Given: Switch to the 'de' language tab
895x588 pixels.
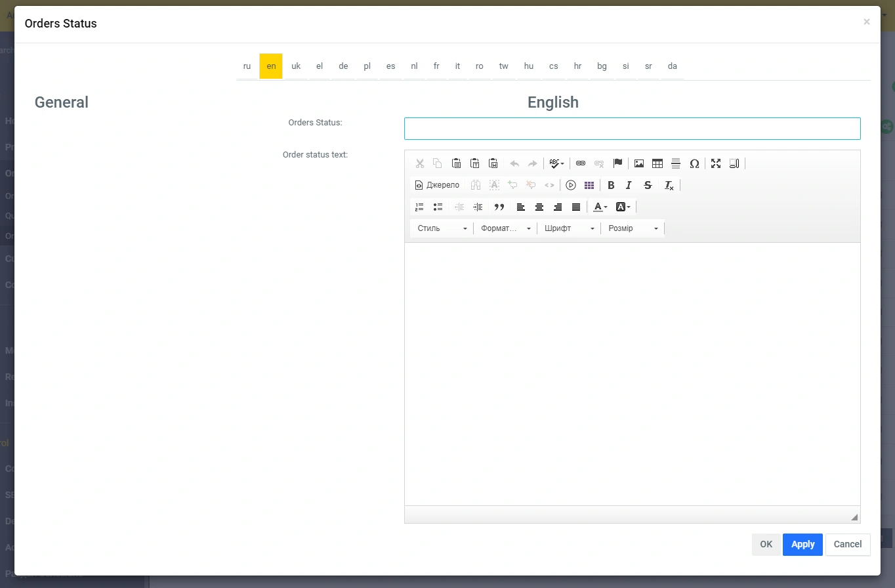Looking at the screenshot, I should 343,66.
